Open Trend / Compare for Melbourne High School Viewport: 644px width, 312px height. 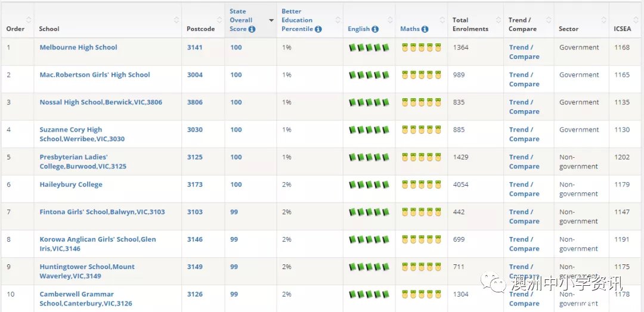(x=524, y=52)
